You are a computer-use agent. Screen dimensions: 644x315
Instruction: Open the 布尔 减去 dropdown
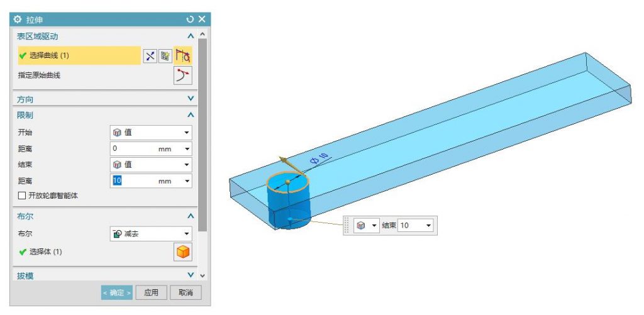click(151, 234)
